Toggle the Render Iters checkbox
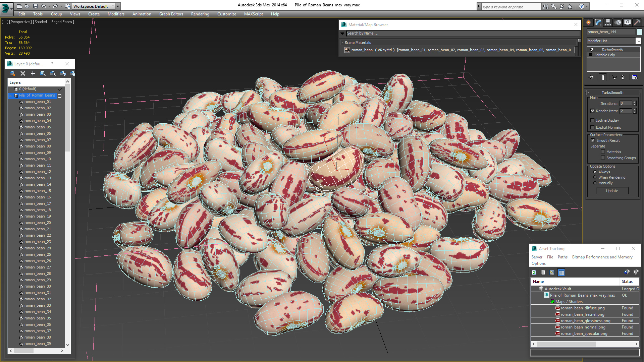The image size is (644, 362). [x=592, y=111]
